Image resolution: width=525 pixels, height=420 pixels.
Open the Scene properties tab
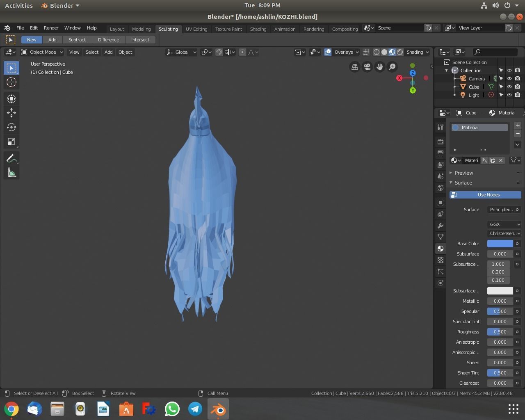(x=441, y=176)
